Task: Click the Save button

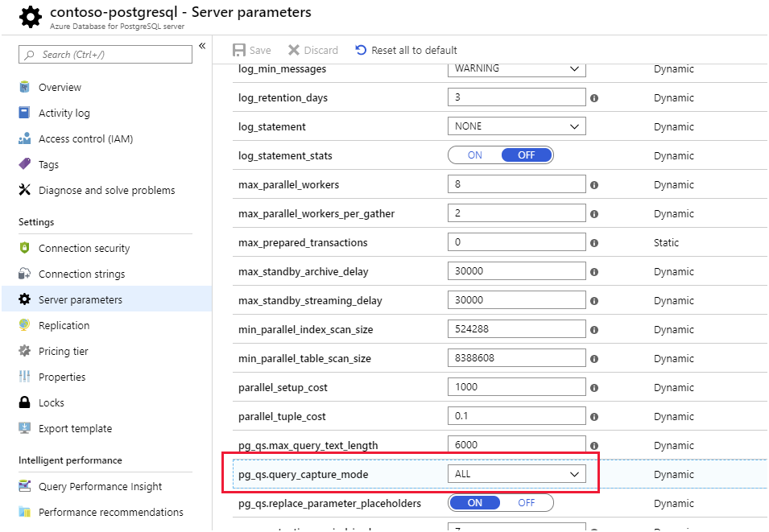Action: tap(252, 50)
